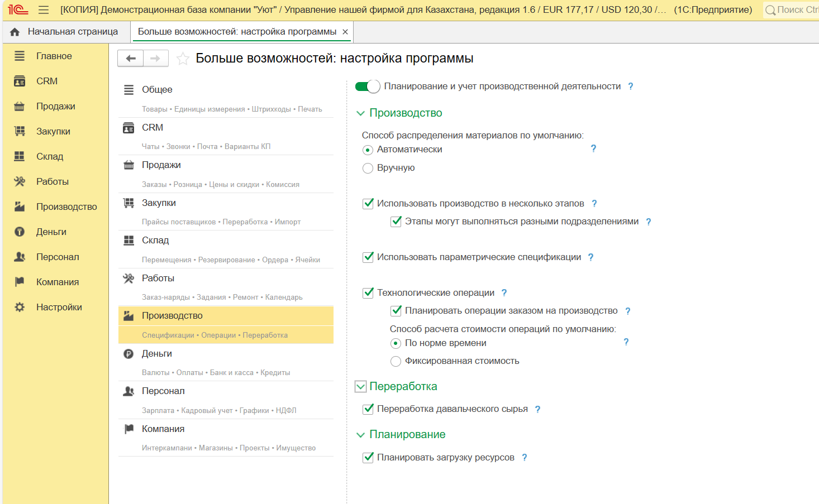Collapse the Переработка section group

pyautogui.click(x=360, y=386)
